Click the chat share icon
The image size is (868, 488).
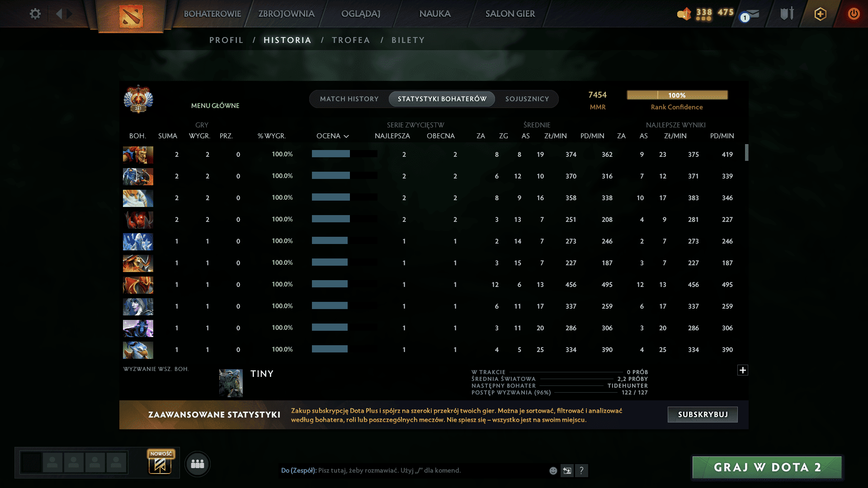tap(567, 470)
